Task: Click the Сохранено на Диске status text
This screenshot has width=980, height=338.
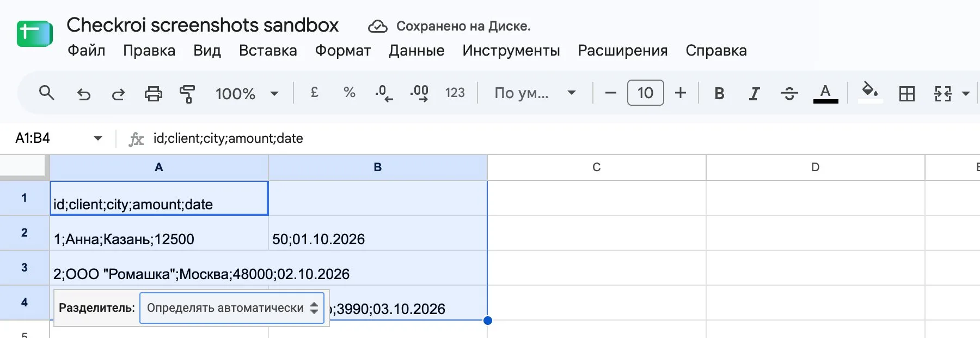Action: pos(463,26)
